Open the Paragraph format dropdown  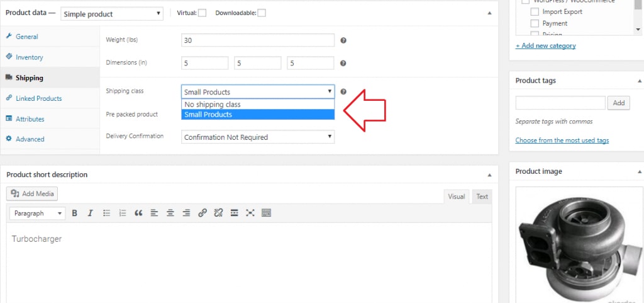tap(37, 214)
